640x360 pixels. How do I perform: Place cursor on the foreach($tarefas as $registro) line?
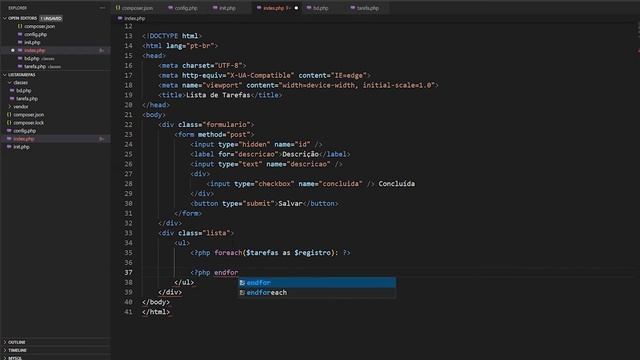tap(270, 253)
